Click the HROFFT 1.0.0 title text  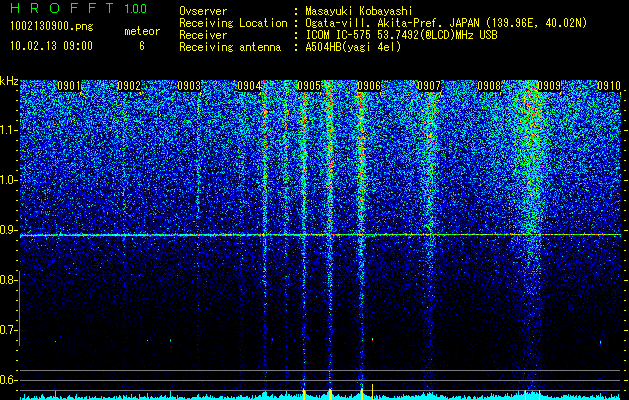coord(79,8)
